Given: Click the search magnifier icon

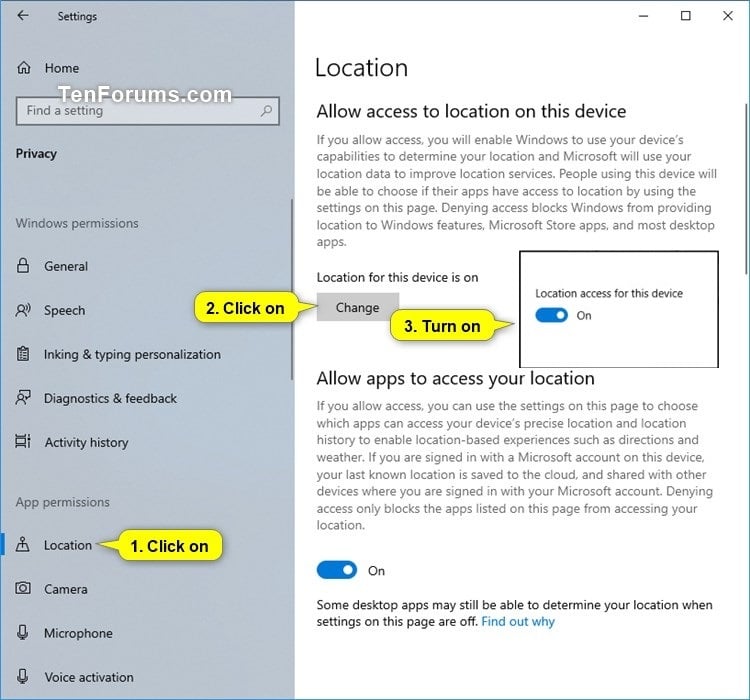Looking at the screenshot, I should (266, 111).
